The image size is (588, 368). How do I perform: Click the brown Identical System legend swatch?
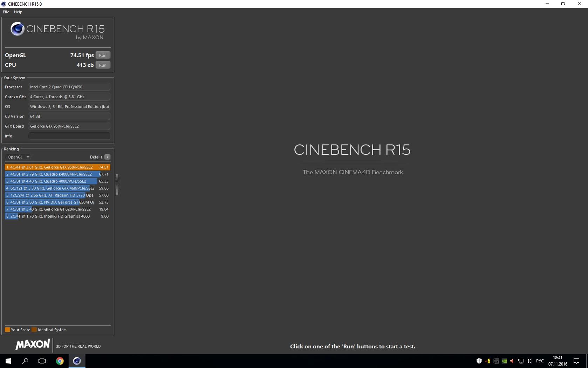pos(34,330)
